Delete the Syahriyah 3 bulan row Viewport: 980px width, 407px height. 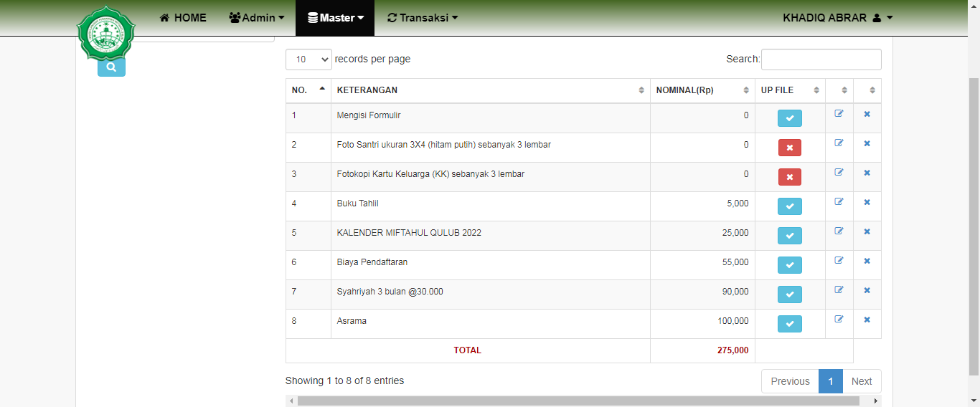tap(867, 290)
